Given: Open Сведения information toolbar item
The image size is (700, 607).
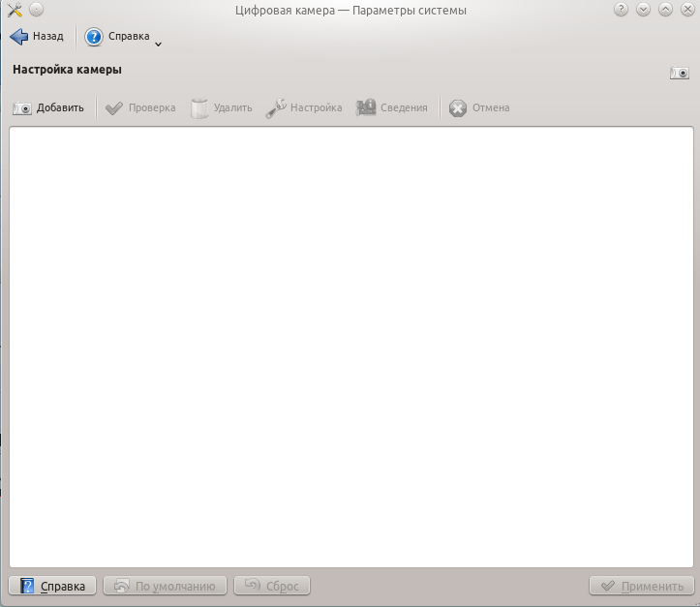Looking at the screenshot, I should coord(391,108).
